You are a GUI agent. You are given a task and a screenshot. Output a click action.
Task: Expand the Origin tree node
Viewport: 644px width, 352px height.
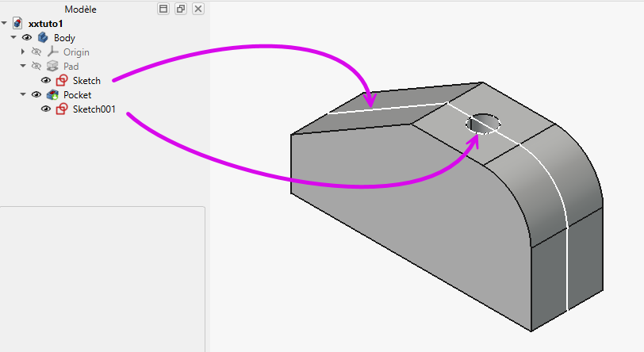point(23,52)
